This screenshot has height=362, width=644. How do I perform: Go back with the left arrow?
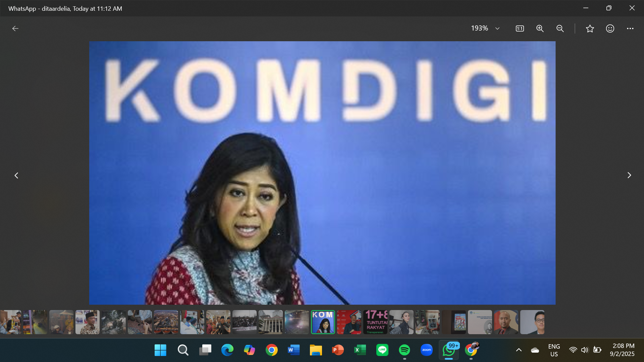point(15,28)
